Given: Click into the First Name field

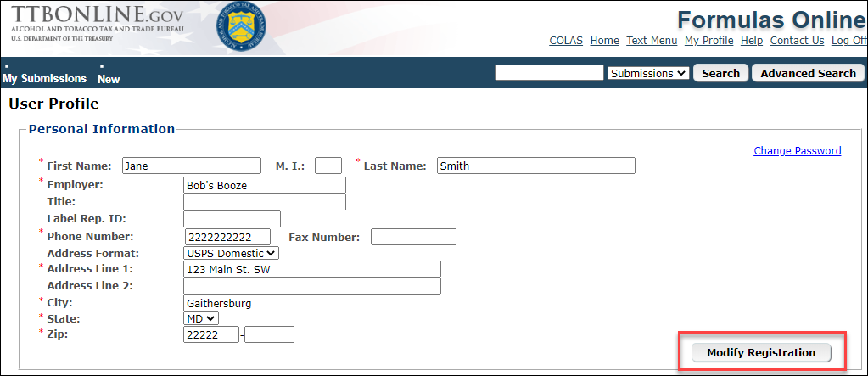Looking at the screenshot, I should (x=192, y=166).
